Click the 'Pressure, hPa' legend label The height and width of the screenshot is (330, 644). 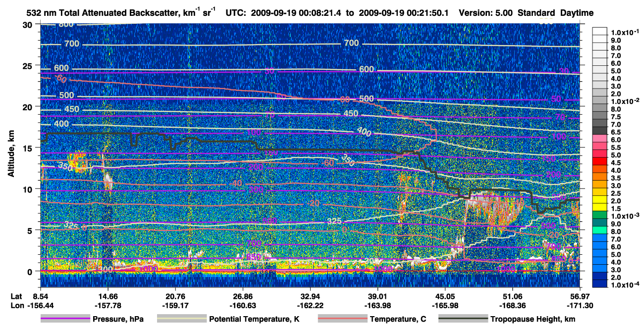pyautogui.click(x=118, y=319)
